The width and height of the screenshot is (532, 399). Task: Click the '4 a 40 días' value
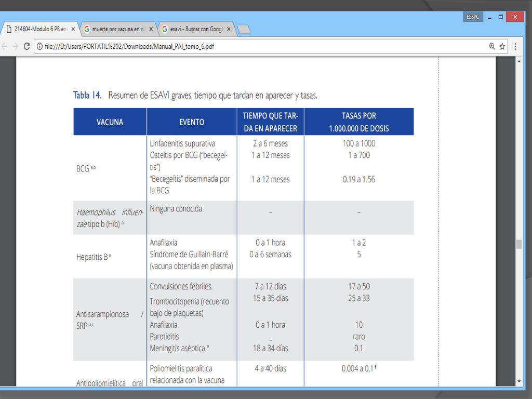[x=270, y=369]
